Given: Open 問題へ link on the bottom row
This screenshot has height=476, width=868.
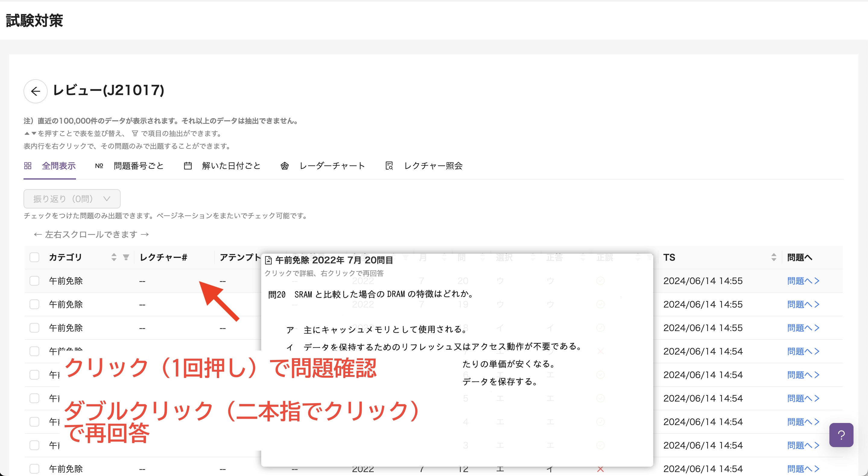Looking at the screenshot, I should [802, 468].
